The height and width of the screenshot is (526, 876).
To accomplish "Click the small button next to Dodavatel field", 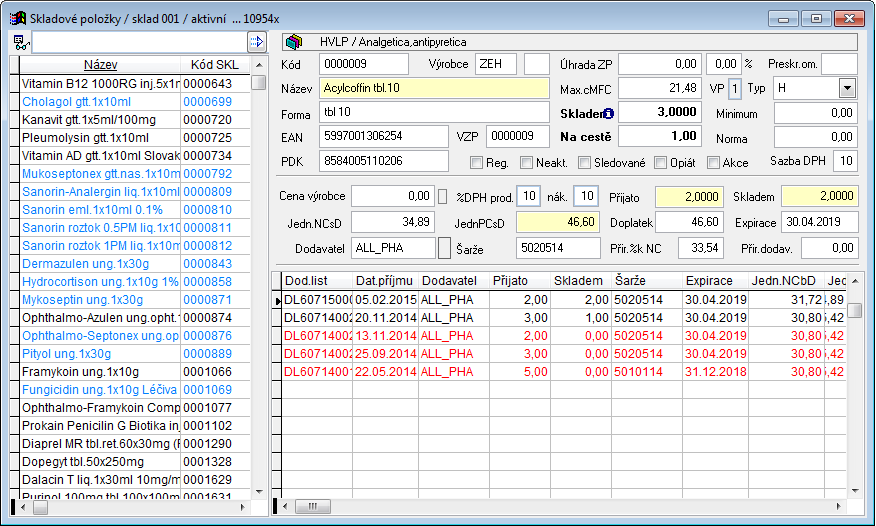I will [x=444, y=247].
